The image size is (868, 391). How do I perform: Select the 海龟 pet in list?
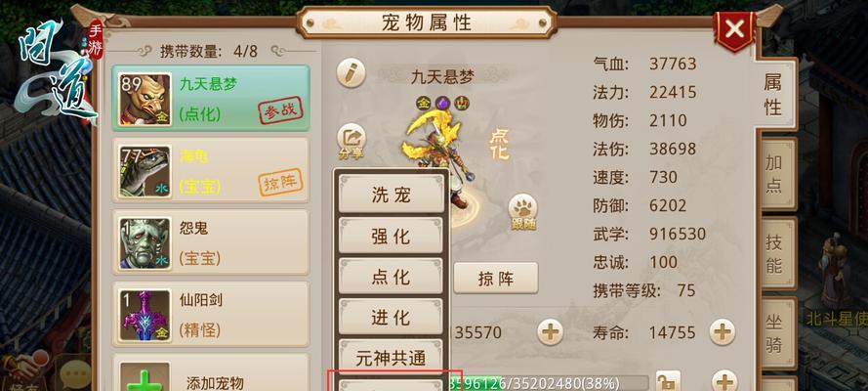210,170
